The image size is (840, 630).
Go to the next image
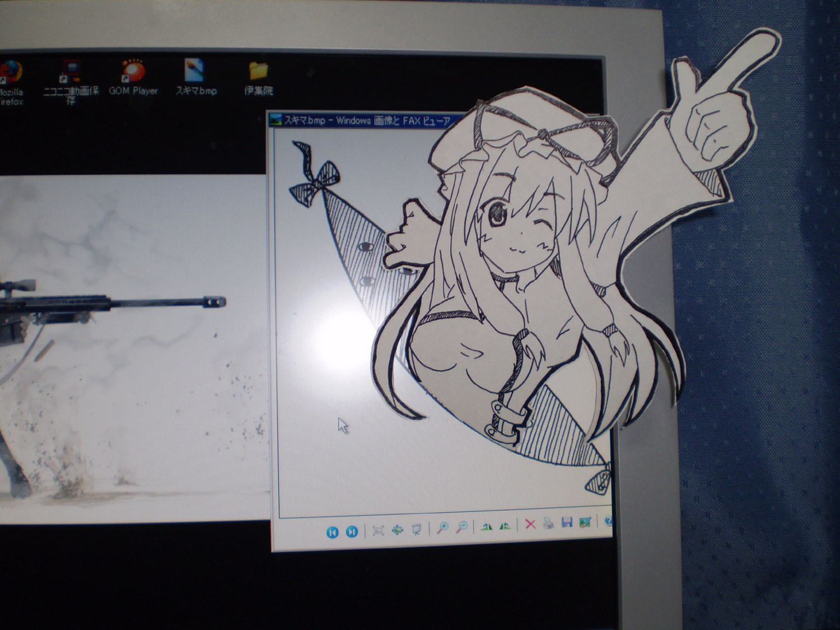352,531
